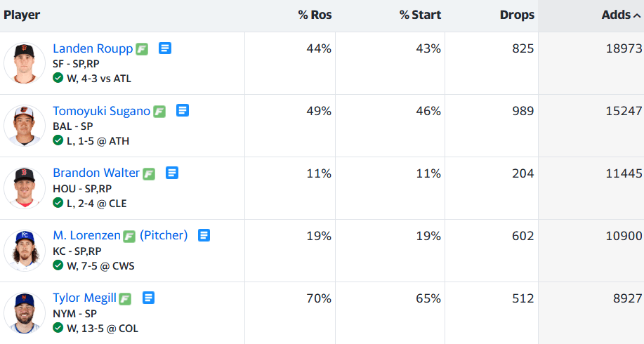Image resolution: width=644 pixels, height=344 pixels.
Task: Toggle the Adds column sort arrow
Action: [x=636, y=15]
